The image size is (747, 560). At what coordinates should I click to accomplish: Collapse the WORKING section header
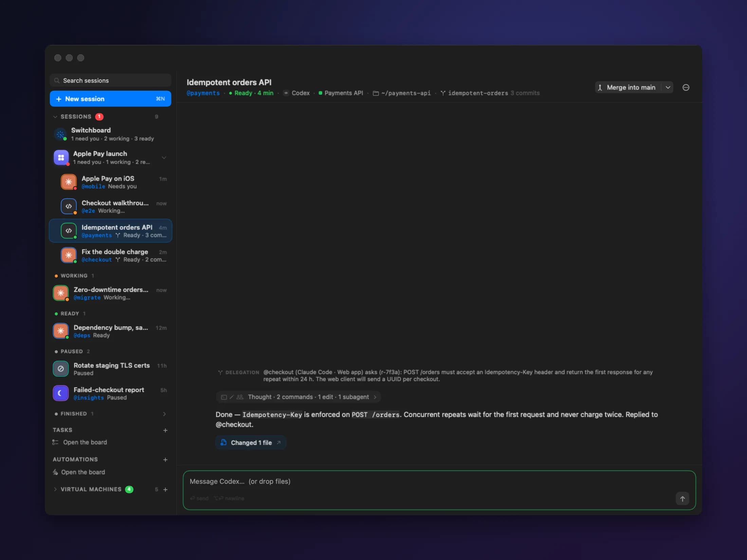[74, 276]
